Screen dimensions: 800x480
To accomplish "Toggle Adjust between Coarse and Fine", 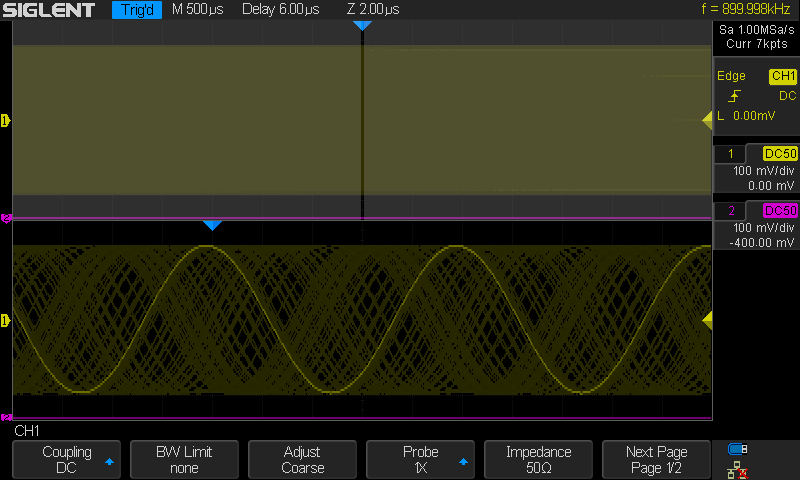I will tap(302, 460).
